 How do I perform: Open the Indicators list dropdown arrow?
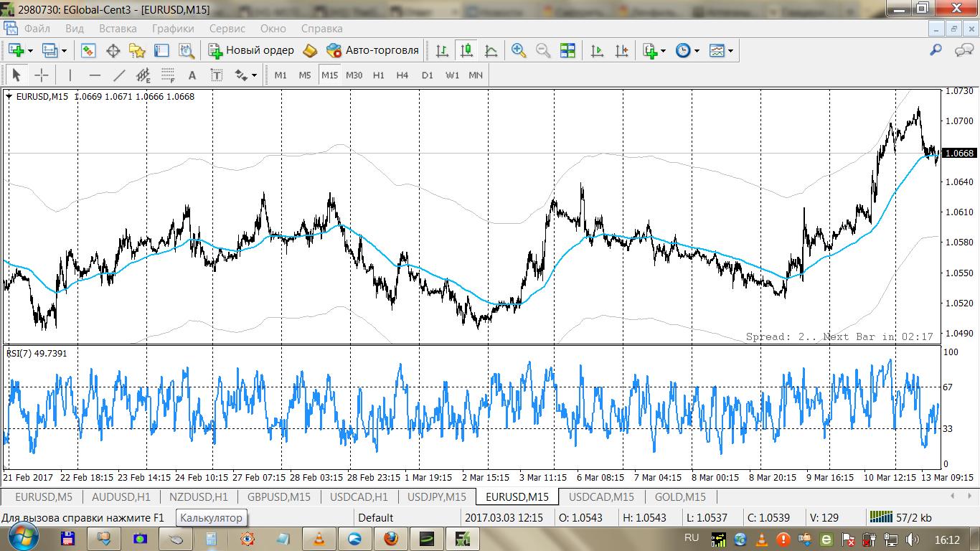tap(663, 51)
